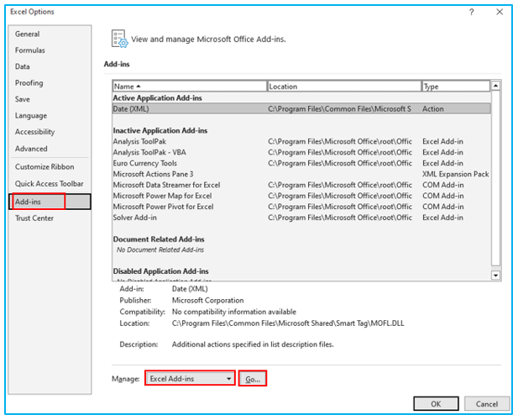Screen dimensions: 518x420
Task: Click the Action type cell of Date (XML)
Action: point(433,108)
